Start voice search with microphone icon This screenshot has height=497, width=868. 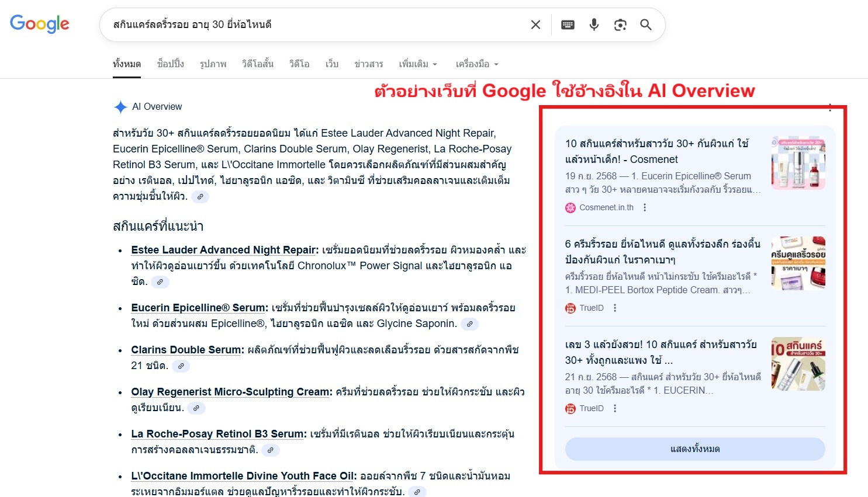[x=594, y=25]
